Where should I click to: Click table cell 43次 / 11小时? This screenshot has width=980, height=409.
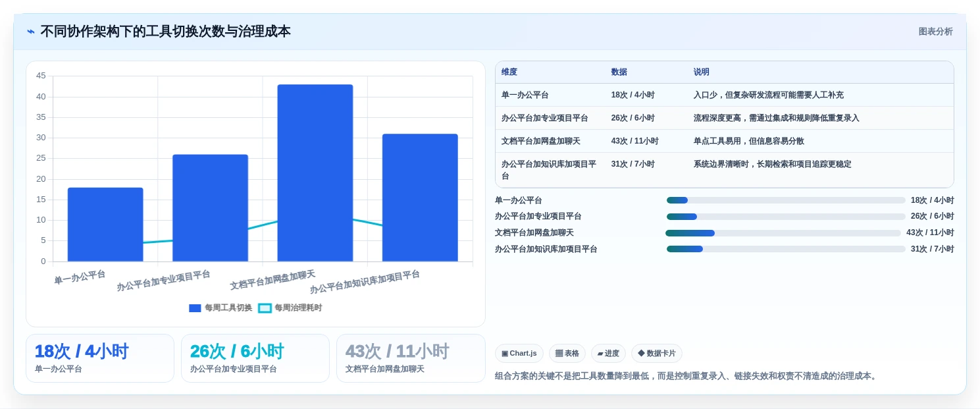[635, 141]
